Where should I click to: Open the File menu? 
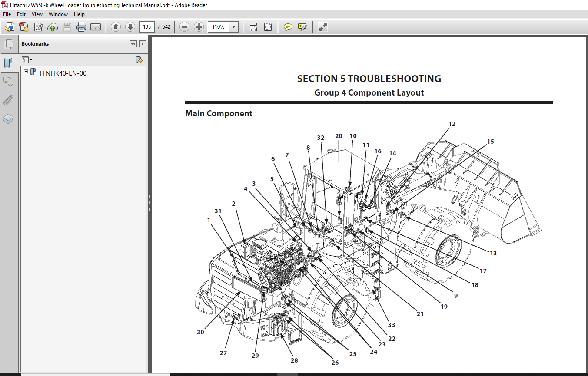tap(7, 14)
